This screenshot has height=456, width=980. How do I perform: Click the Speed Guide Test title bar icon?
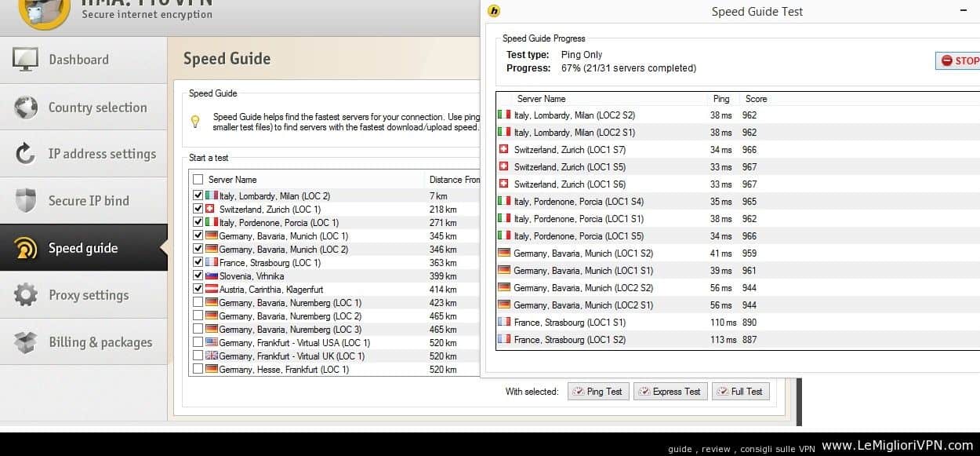pyautogui.click(x=494, y=11)
